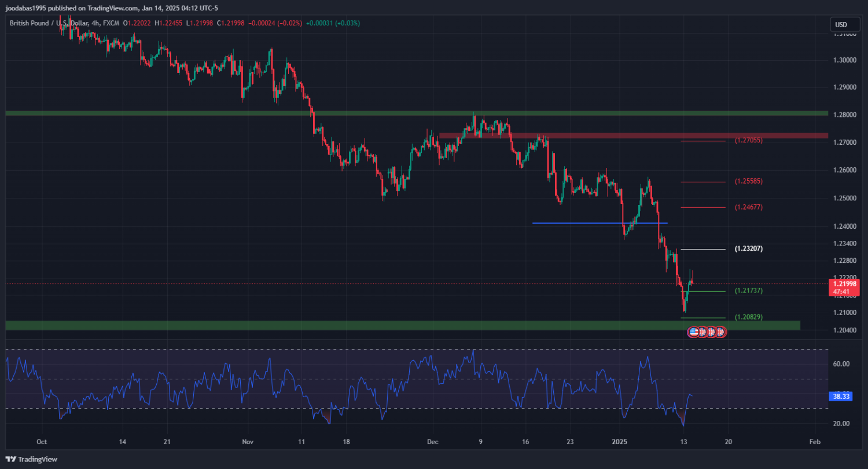Click the 2025 label on the time axis

[x=619, y=441]
